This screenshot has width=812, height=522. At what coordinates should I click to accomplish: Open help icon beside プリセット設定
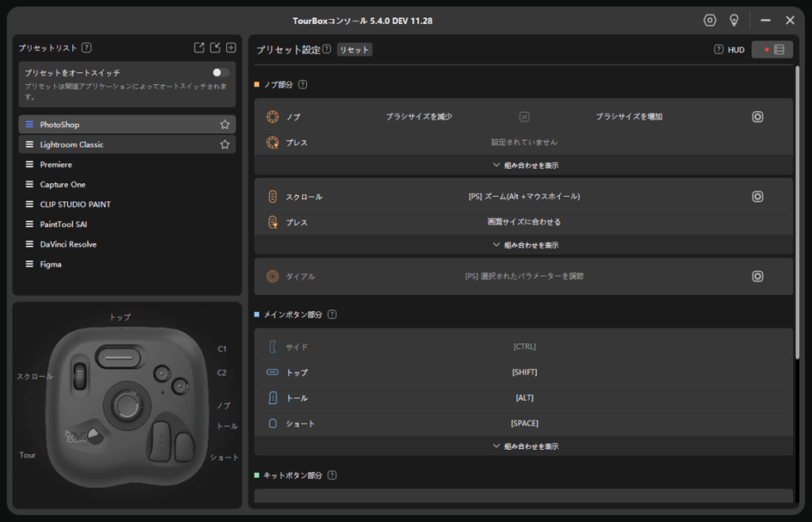[x=327, y=49]
